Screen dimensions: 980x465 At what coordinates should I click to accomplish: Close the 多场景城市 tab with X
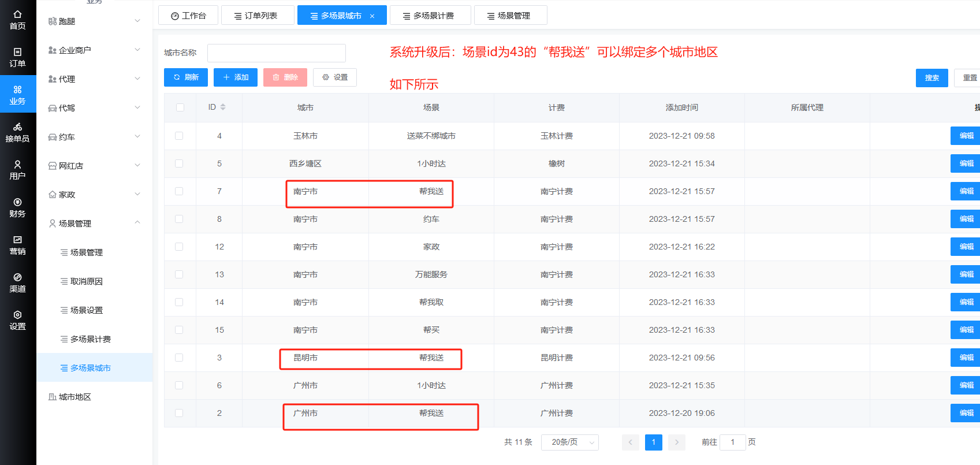pos(372,16)
